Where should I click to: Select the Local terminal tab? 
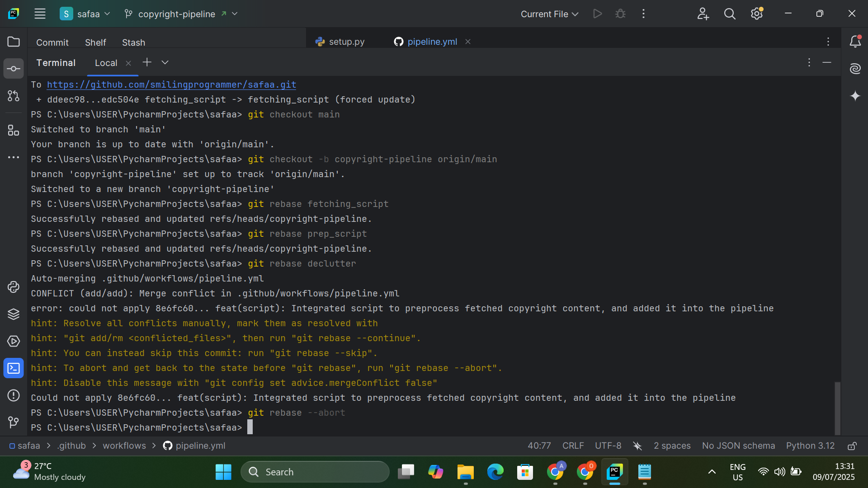(106, 63)
